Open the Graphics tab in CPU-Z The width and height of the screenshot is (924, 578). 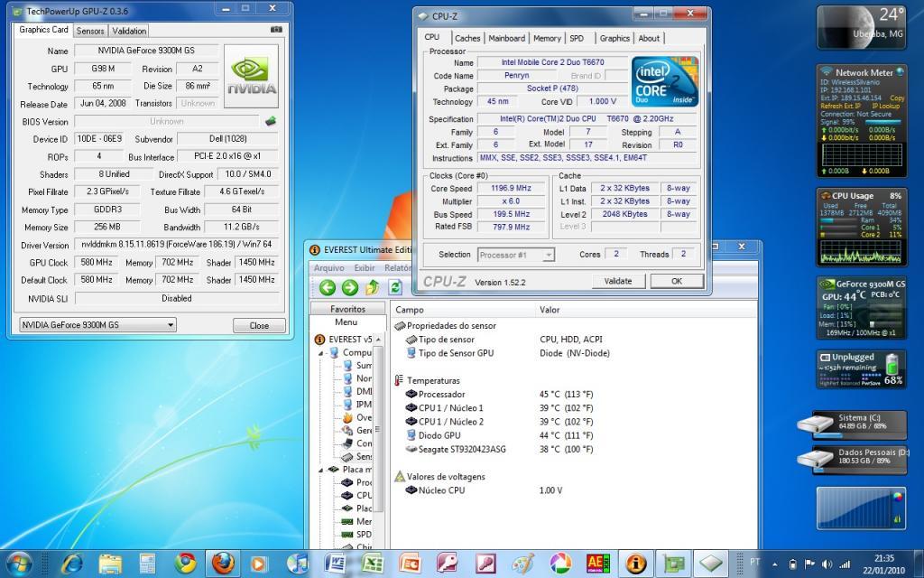point(614,38)
